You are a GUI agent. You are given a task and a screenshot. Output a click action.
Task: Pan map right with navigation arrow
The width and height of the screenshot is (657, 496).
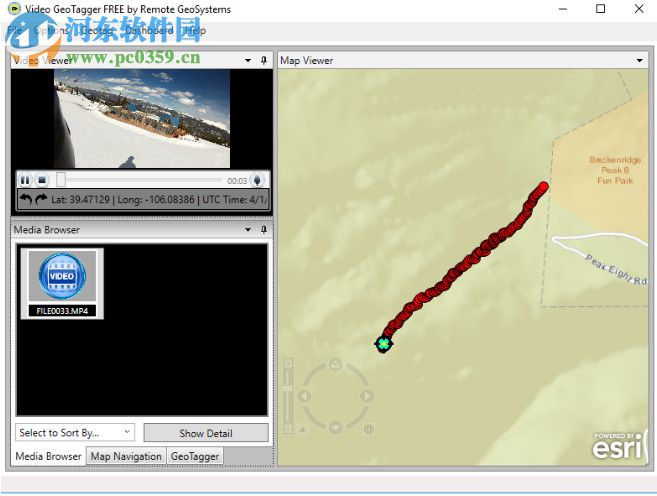[367, 396]
